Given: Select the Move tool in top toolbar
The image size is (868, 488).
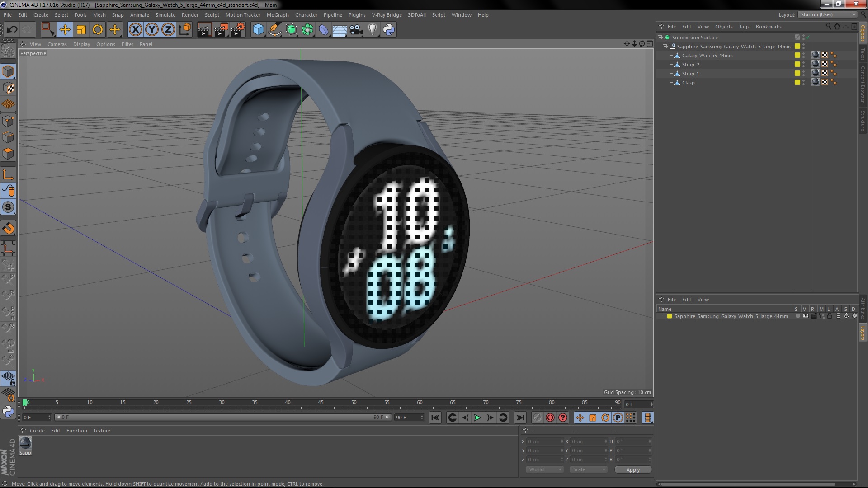Looking at the screenshot, I should click(x=65, y=30).
